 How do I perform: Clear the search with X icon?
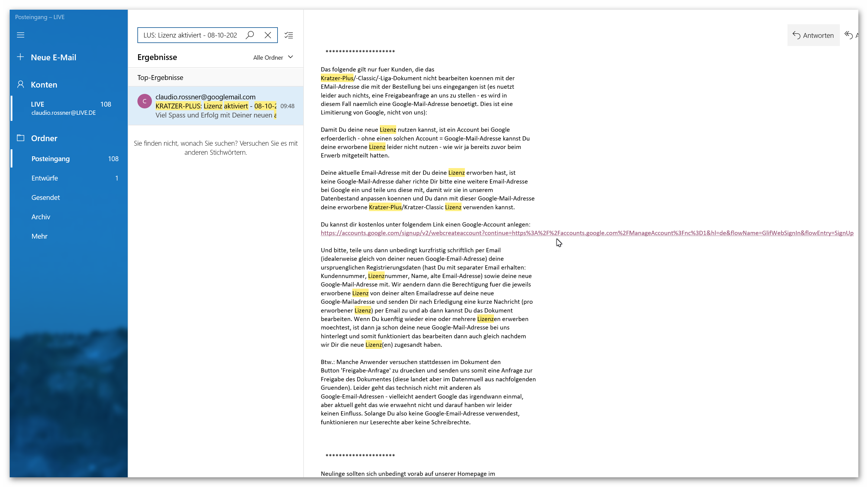[x=268, y=35]
